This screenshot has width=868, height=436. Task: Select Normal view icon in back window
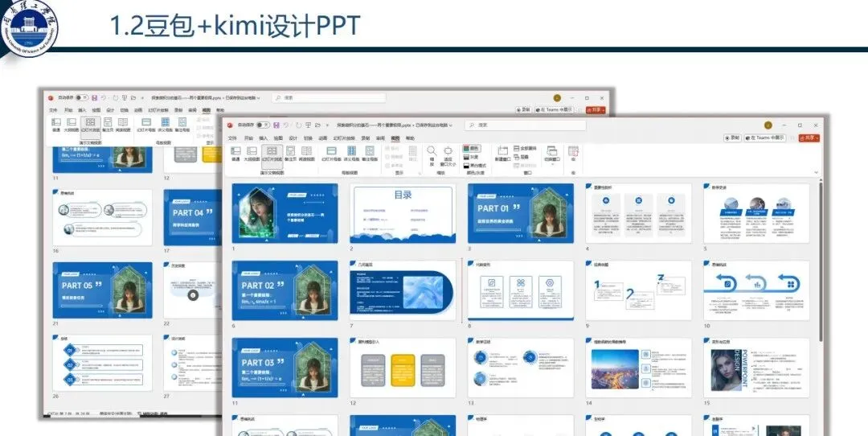click(56, 124)
